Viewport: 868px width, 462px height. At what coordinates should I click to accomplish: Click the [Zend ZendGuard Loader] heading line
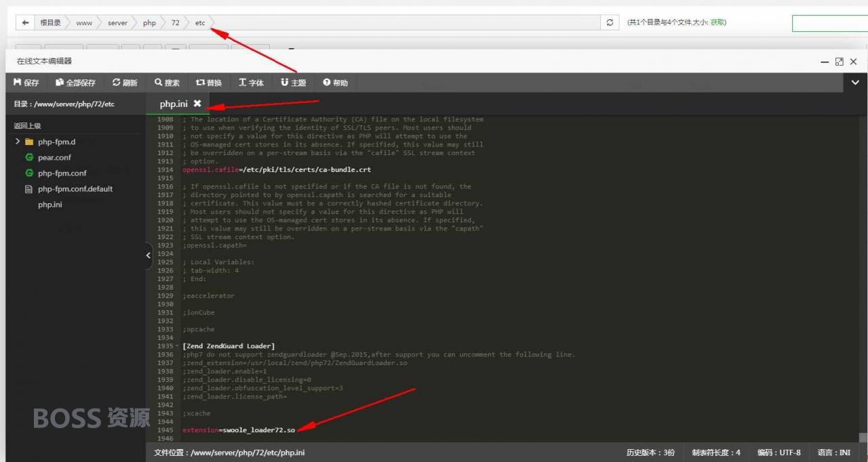coord(229,346)
